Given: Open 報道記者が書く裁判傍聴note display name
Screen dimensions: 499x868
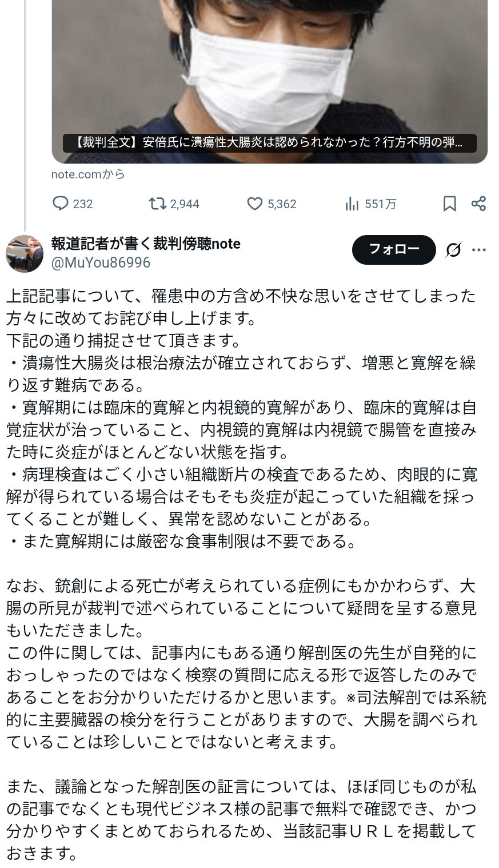Looking at the screenshot, I should pyautogui.click(x=146, y=244).
